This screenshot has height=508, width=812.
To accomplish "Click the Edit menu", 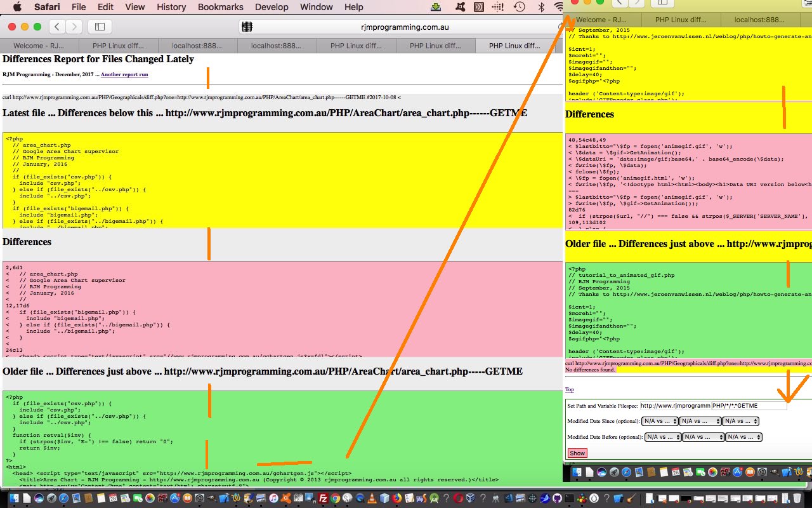I will 105,7.
